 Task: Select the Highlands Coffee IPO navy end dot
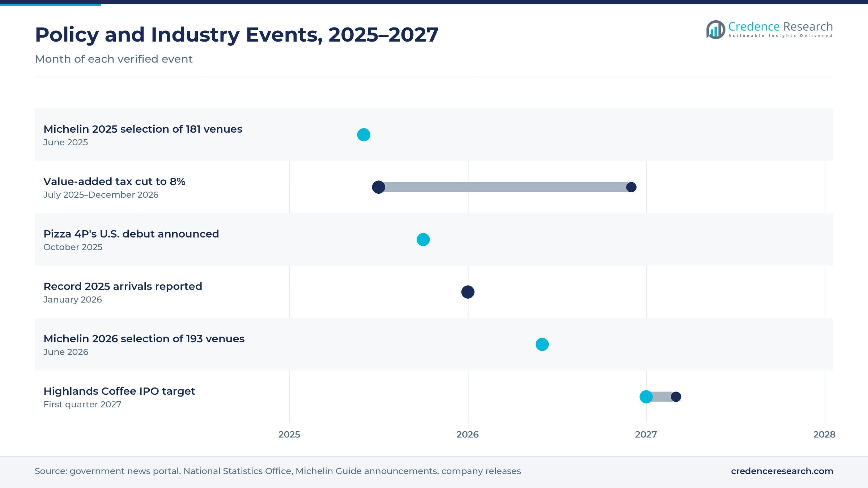pyautogui.click(x=676, y=397)
